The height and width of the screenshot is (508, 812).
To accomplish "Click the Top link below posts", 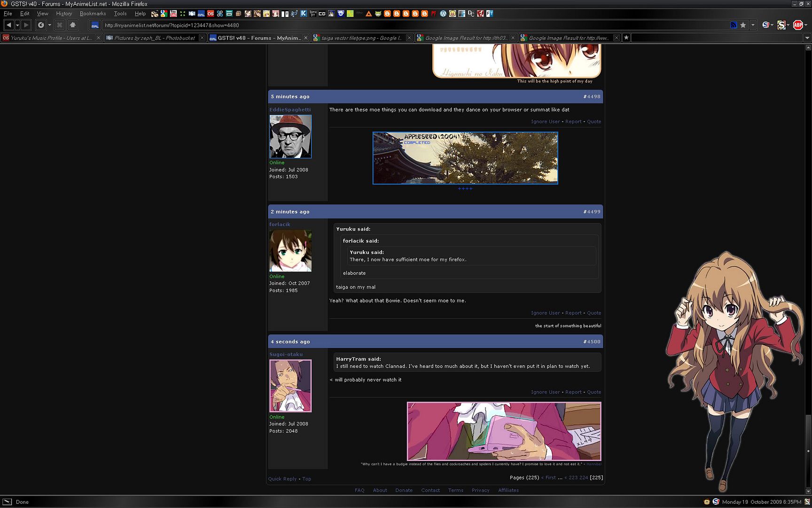I will (306, 479).
